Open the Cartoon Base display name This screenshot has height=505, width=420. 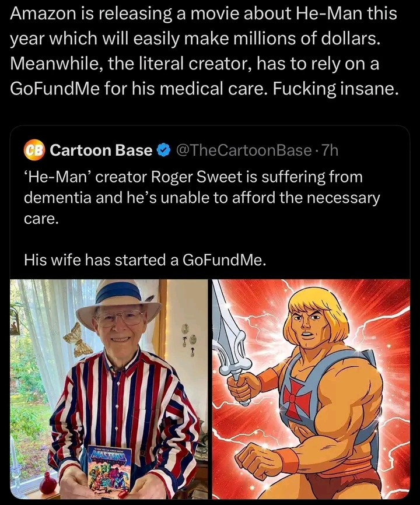point(101,150)
